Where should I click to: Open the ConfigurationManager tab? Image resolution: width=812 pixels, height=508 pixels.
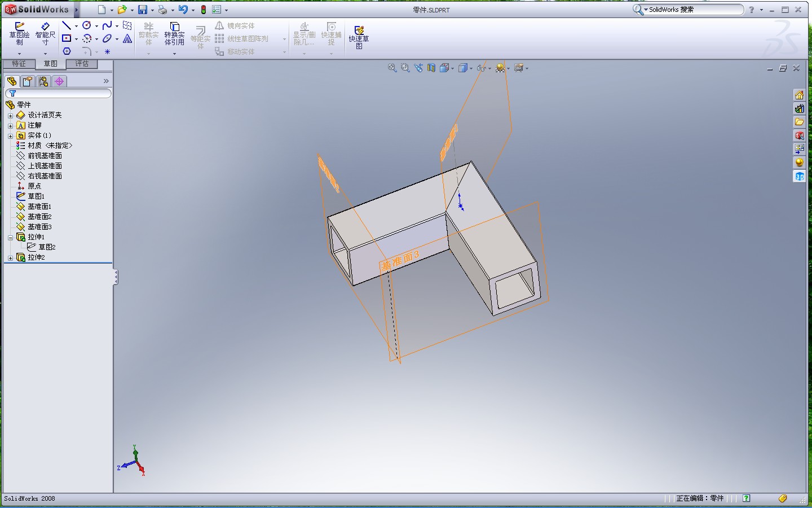click(43, 81)
